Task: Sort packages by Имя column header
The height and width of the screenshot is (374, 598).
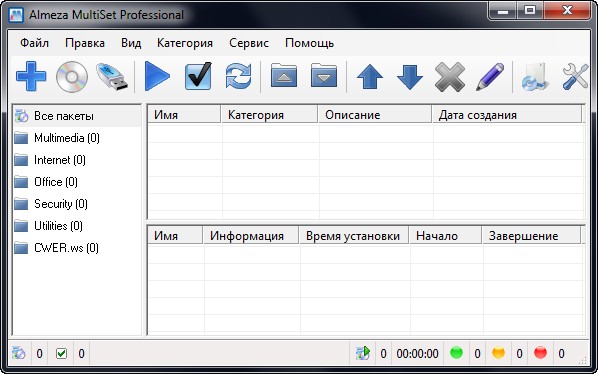Action: pos(184,115)
